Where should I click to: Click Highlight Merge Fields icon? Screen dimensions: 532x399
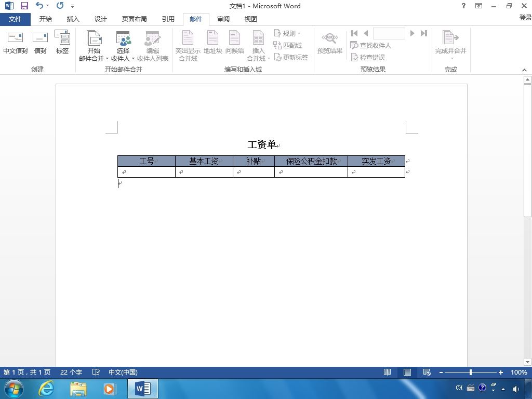pos(188,46)
